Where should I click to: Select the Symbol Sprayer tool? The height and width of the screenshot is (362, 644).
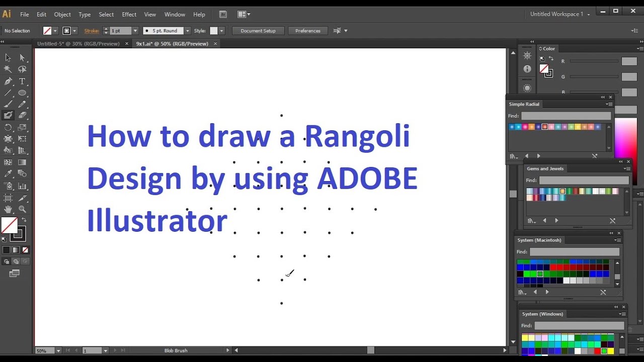coord(8,186)
